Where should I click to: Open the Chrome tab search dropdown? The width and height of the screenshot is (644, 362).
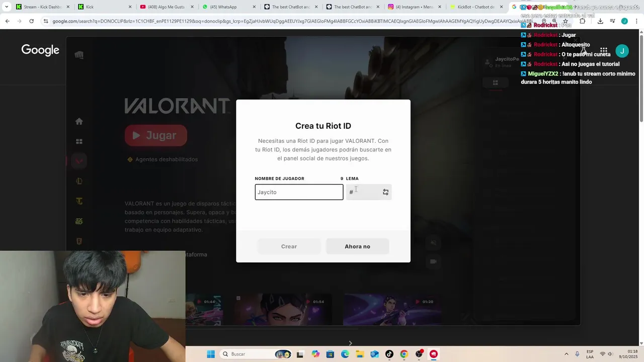[x=7, y=7]
